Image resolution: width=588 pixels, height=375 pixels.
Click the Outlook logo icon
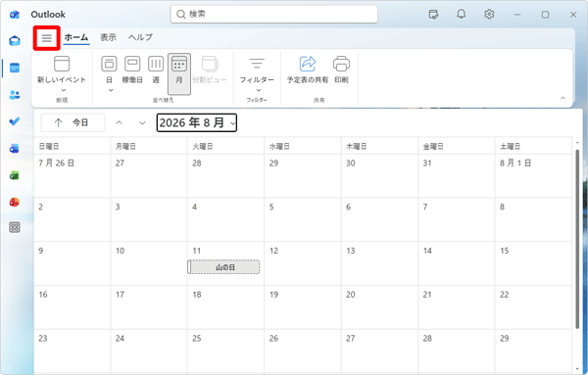coord(15,15)
